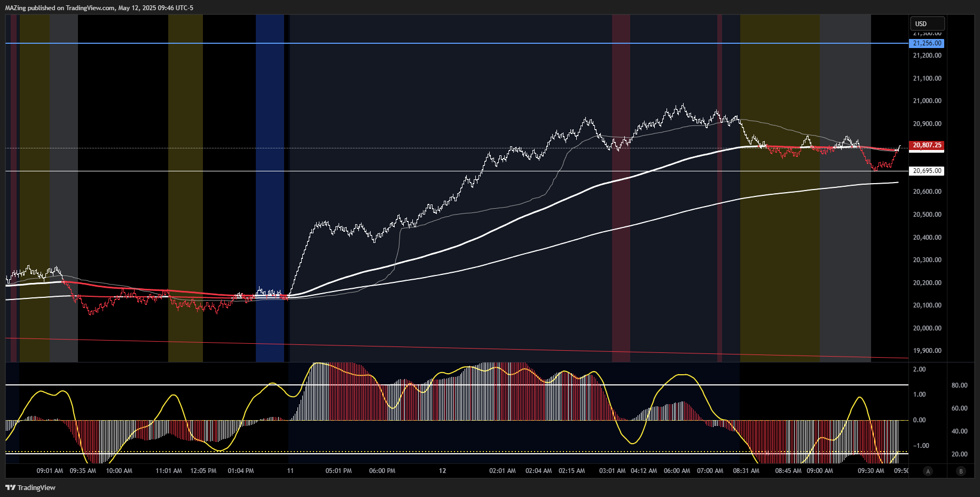Image resolution: width=980 pixels, height=497 pixels.
Task: Click the 21,100.00 price axis label
Action: pos(927,78)
